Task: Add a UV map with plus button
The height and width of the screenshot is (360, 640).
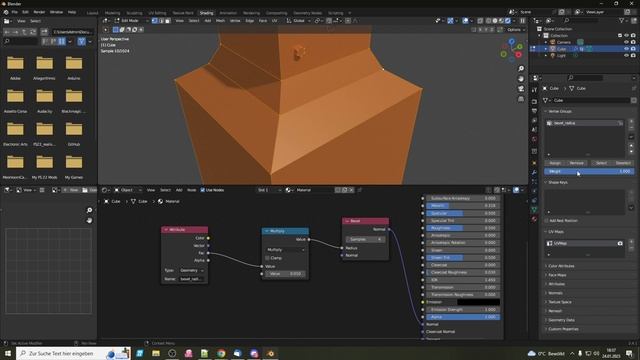Action: tap(631, 242)
